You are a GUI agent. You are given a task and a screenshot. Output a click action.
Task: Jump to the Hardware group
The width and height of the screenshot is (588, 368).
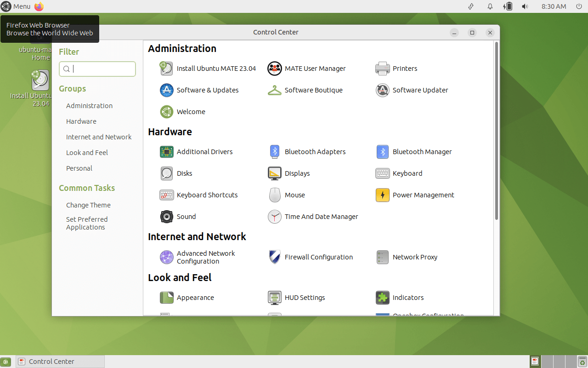pyautogui.click(x=81, y=121)
